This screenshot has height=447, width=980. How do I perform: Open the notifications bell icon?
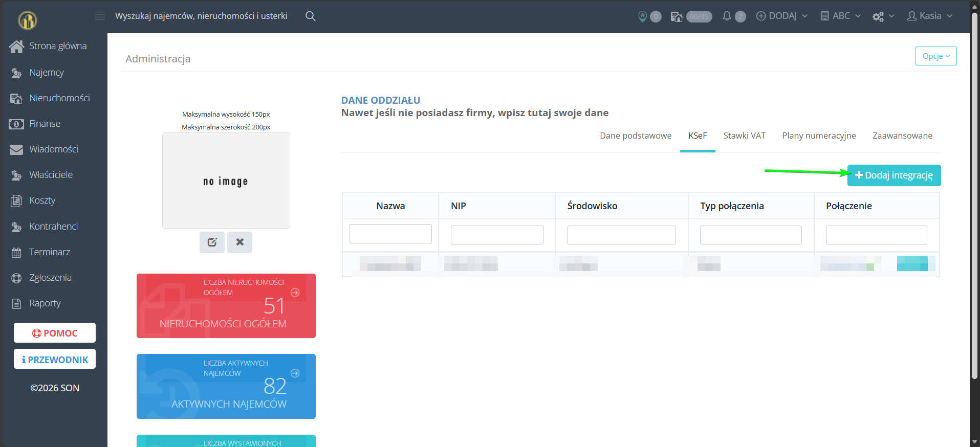coord(727,16)
